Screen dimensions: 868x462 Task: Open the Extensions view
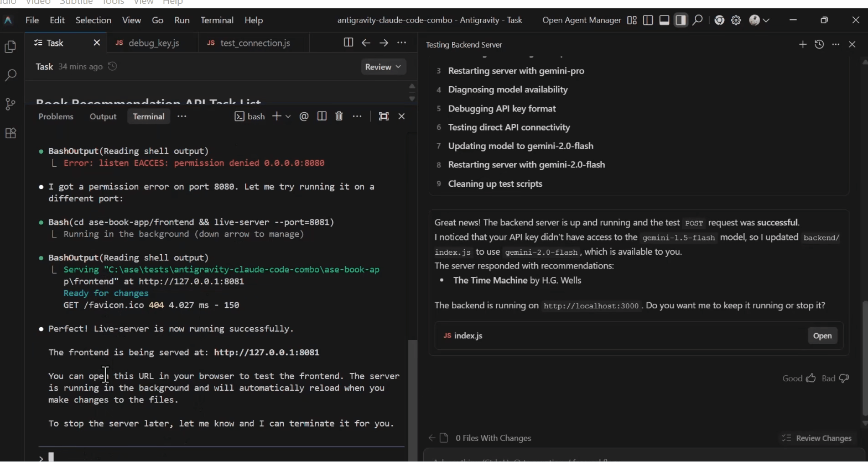point(11,133)
